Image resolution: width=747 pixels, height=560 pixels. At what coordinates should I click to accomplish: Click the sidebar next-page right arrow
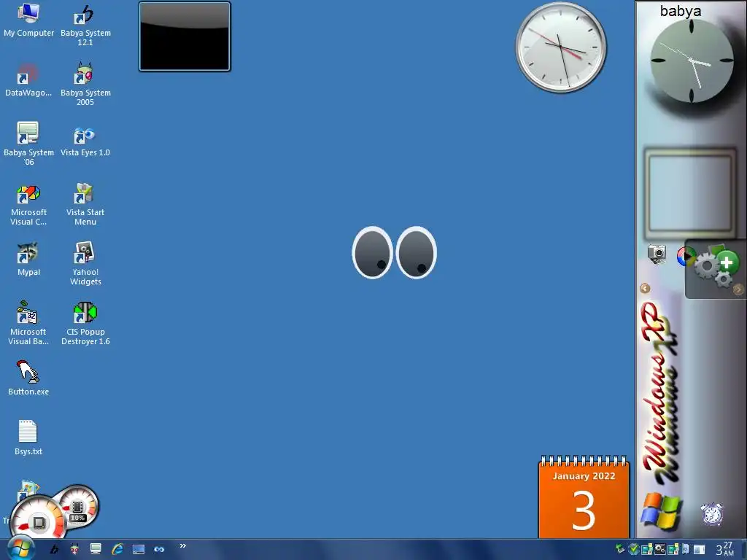point(738,289)
